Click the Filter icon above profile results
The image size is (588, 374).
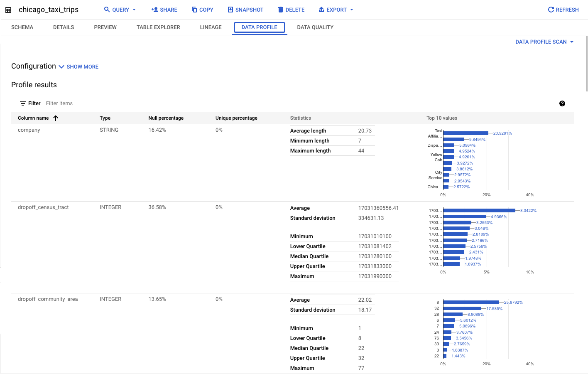(24, 103)
